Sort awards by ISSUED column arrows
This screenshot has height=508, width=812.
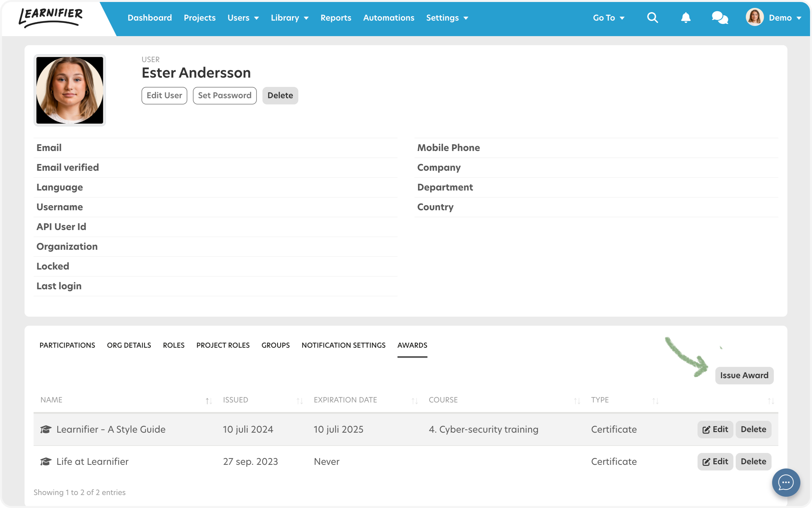300,400
